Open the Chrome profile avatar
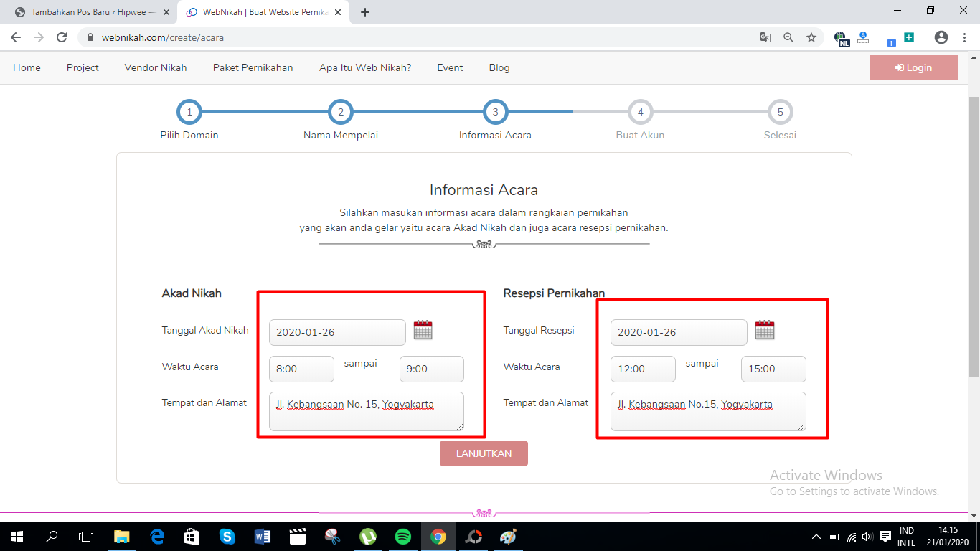Image resolution: width=980 pixels, height=551 pixels. (940, 37)
